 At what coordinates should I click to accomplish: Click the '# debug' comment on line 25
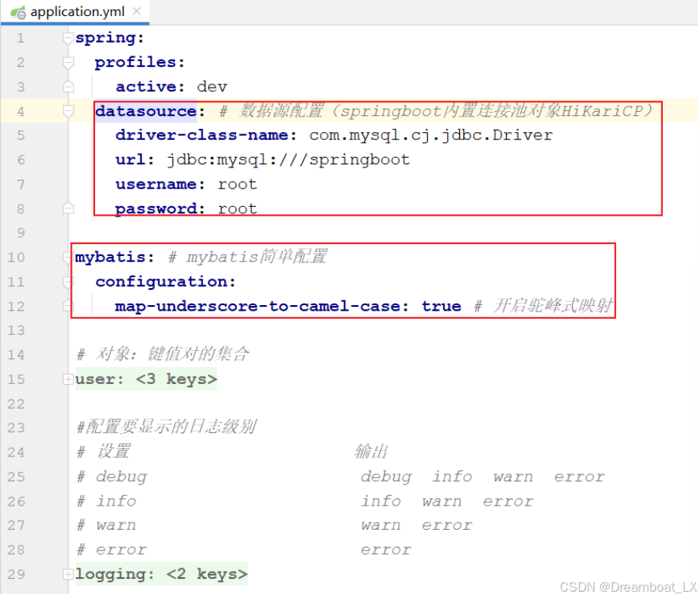pyautogui.click(x=112, y=477)
